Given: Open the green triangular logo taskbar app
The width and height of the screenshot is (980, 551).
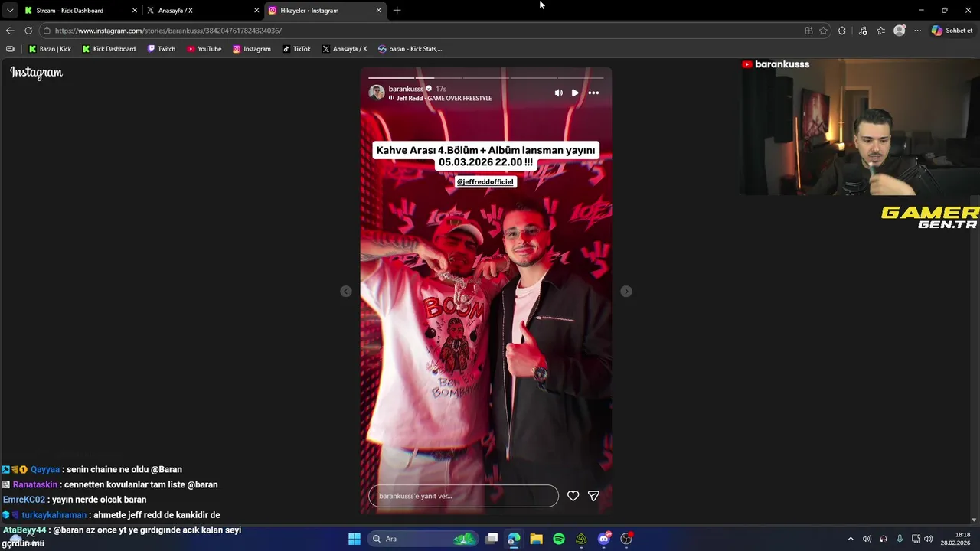Looking at the screenshot, I should click(x=581, y=539).
